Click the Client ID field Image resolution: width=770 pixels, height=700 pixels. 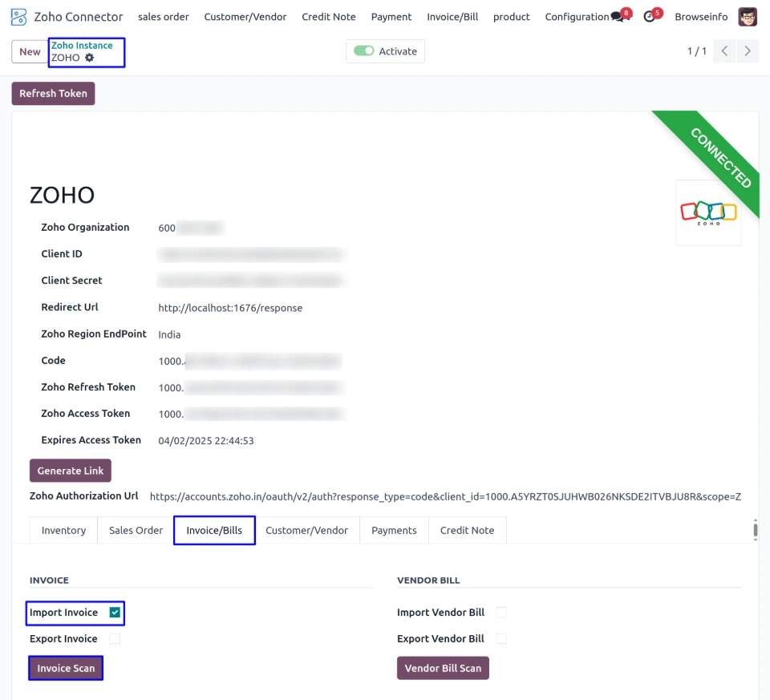pyautogui.click(x=251, y=254)
